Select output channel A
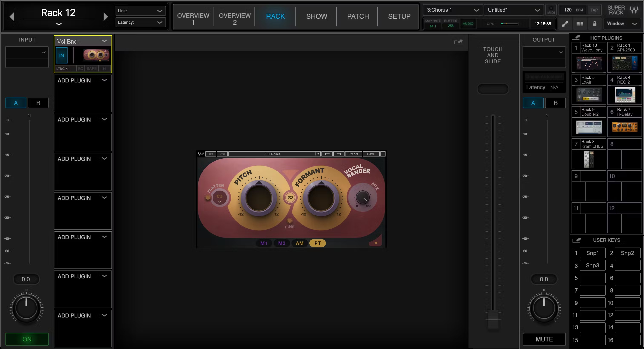The image size is (644, 349). point(533,103)
